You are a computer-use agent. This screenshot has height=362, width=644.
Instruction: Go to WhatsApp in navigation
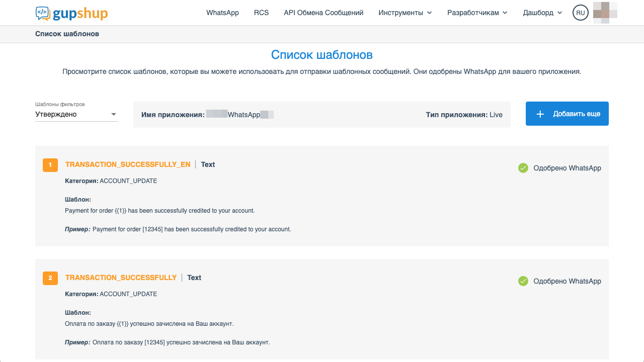coord(222,13)
